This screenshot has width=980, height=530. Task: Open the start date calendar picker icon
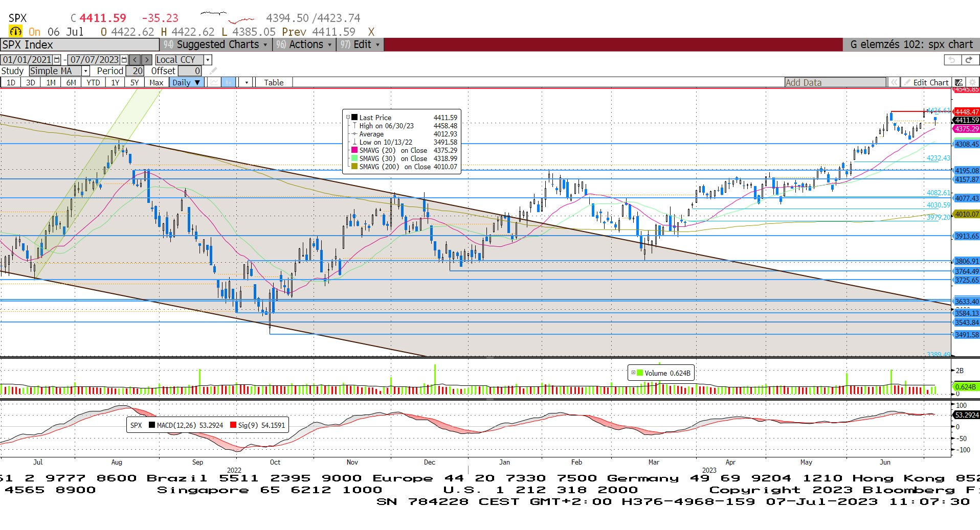pos(57,60)
